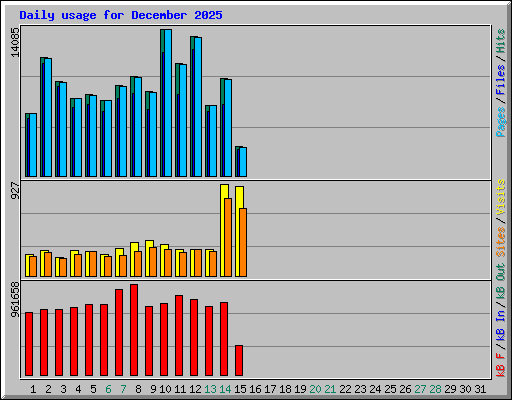Click green day 14 on the date axis
Screen dimensions: 512x400
coord(225,389)
